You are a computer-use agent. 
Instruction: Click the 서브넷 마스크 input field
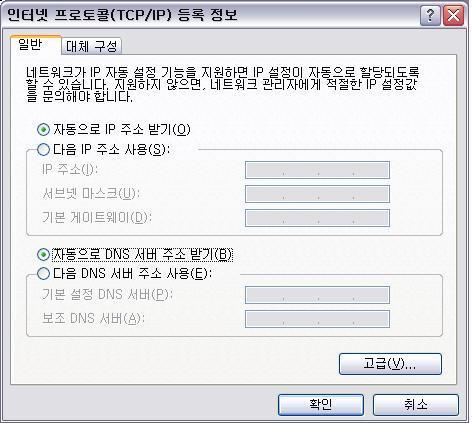tap(317, 194)
